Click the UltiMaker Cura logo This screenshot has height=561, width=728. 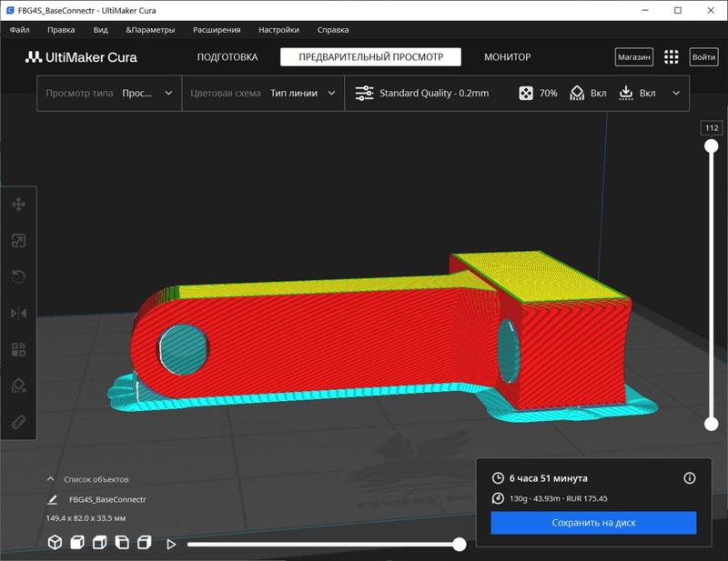[x=81, y=57]
